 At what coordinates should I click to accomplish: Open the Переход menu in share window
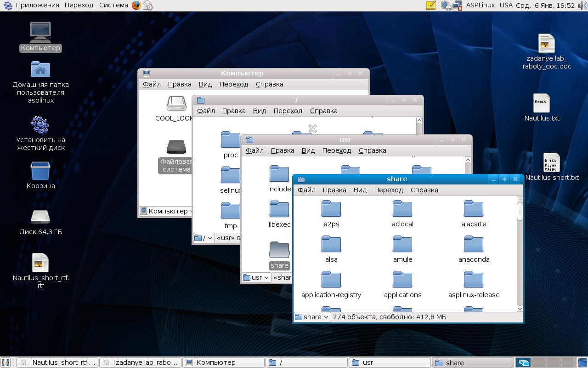tap(389, 190)
